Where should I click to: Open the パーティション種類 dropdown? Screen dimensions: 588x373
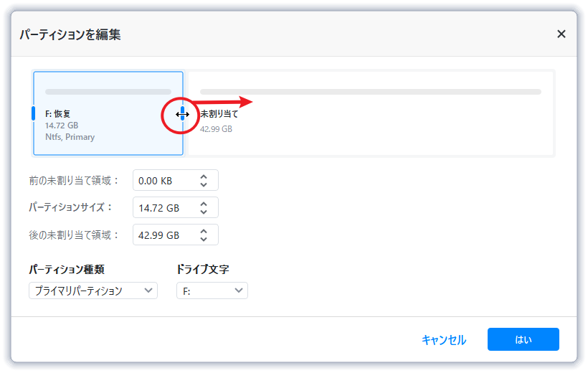93,291
